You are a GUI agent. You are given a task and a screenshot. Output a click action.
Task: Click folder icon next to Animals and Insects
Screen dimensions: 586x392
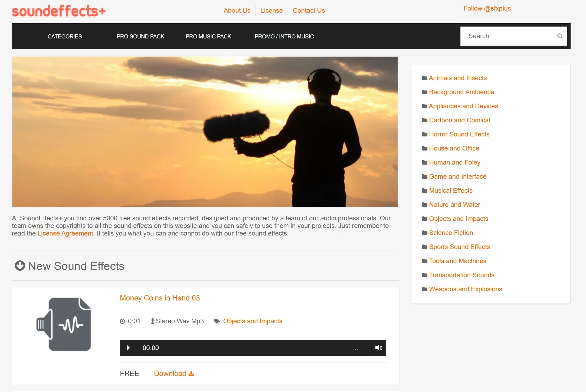click(x=424, y=78)
